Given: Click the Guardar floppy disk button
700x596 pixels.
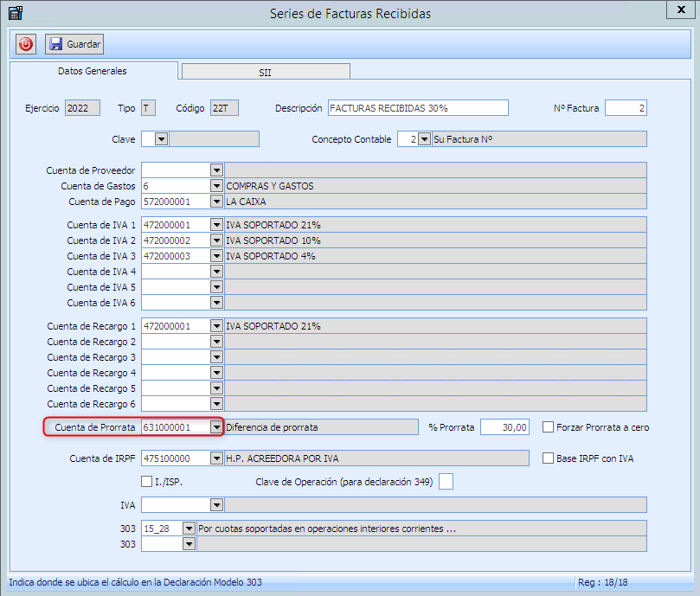Looking at the screenshot, I should pyautogui.click(x=74, y=44).
